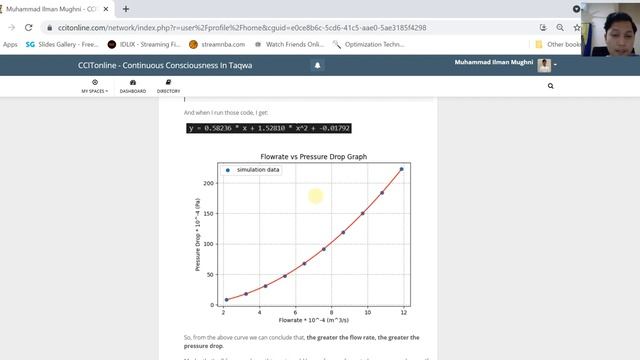Open the Directory page
Screen dimensions: 640x360
(168, 86)
